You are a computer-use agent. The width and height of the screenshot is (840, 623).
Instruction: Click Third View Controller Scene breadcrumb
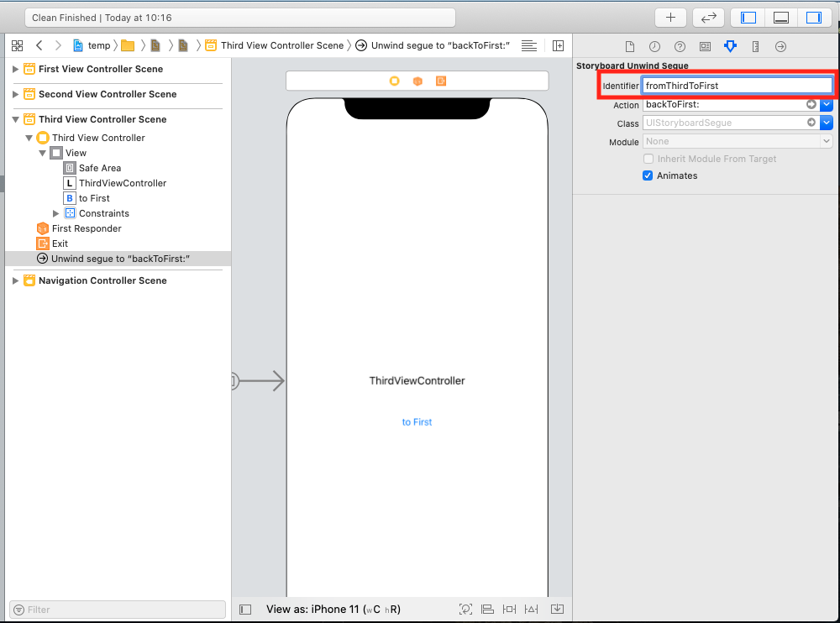click(x=275, y=45)
